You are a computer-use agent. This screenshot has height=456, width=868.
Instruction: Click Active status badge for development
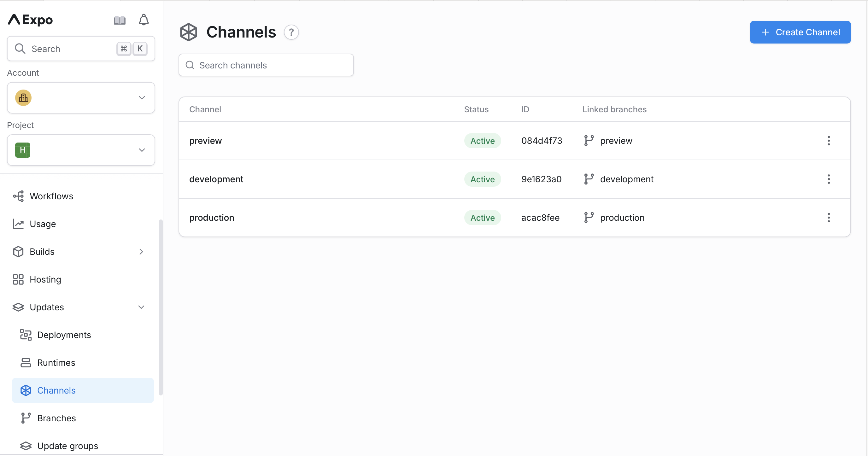pyautogui.click(x=482, y=179)
